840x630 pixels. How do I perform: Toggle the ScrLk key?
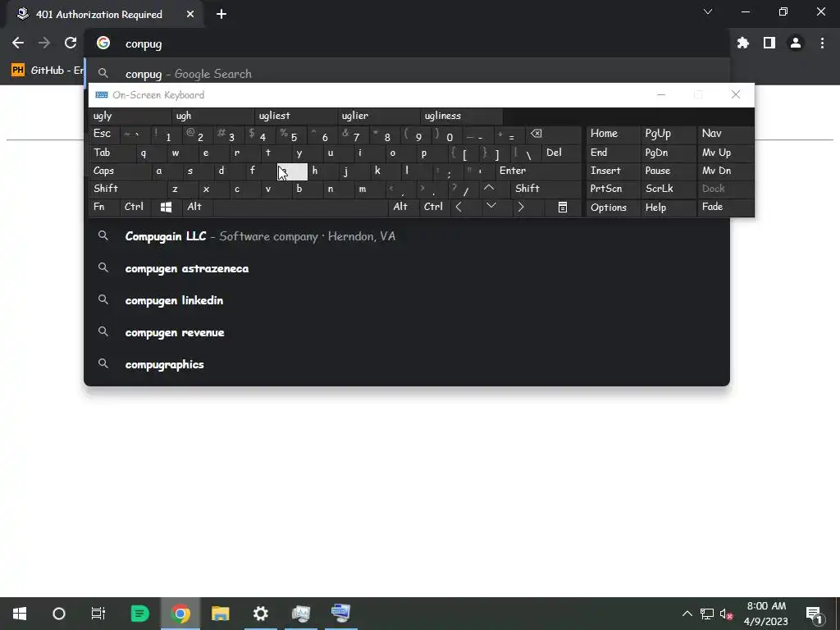click(668, 189)
